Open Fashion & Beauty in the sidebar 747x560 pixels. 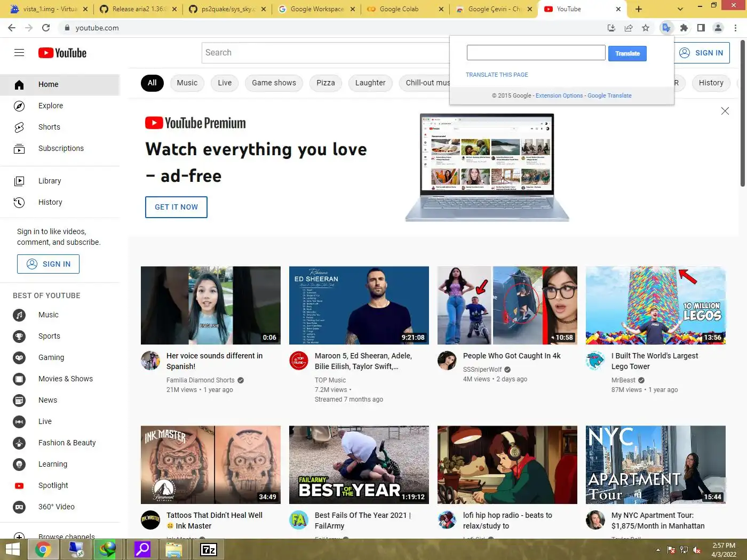(x=60, y=443)
